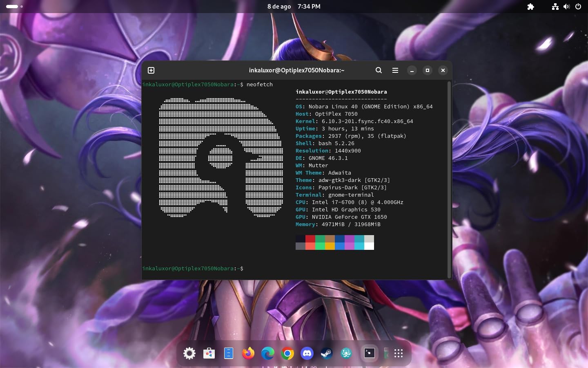Launch Firefox from the dock

tap(248, 353)
